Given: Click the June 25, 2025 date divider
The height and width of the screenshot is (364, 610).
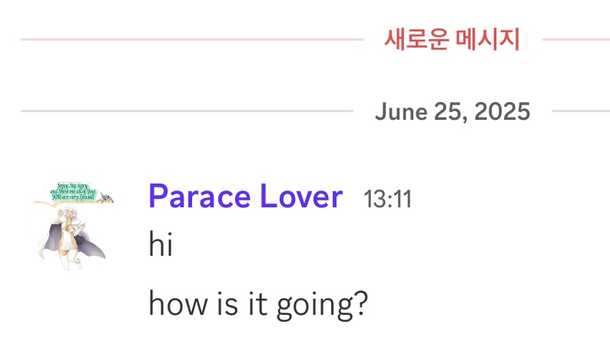Looking at the screenshot, I should (x=452, y=111).
